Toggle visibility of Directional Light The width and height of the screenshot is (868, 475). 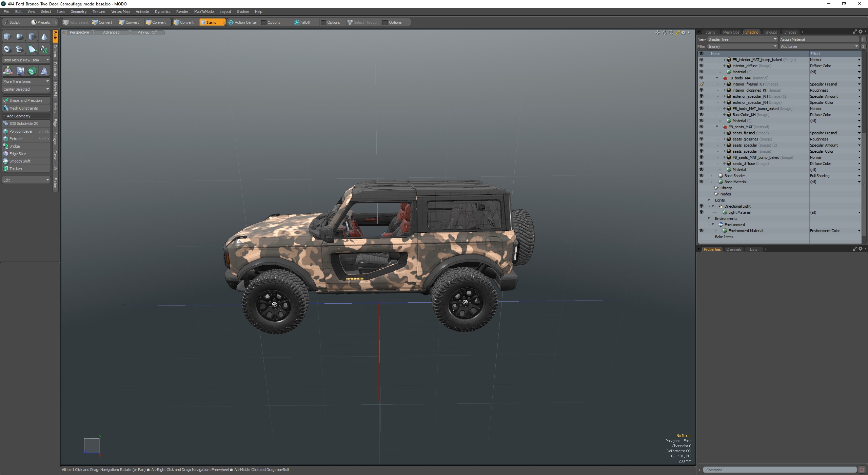pos(701,206)
